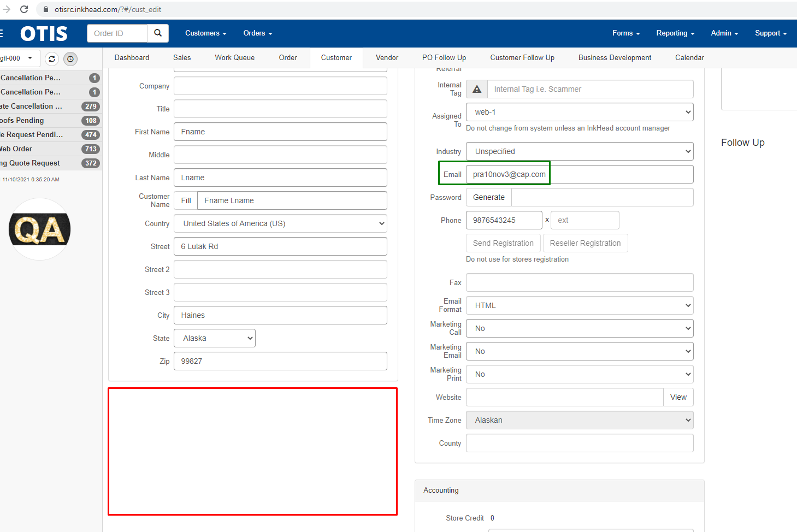Open the Customers menu in the top bar

point(205,33)
